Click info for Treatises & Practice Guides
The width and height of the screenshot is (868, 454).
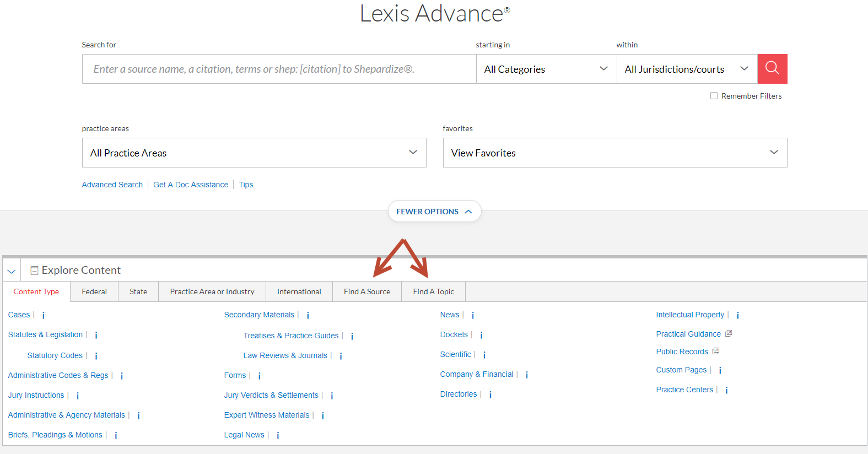click(352, 336)
